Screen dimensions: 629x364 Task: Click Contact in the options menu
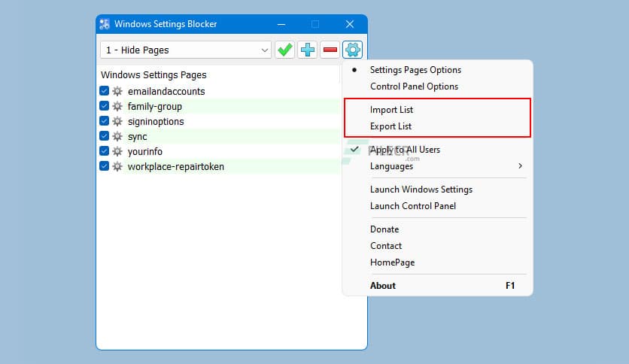pyautogui.click(x=437, y=246)
